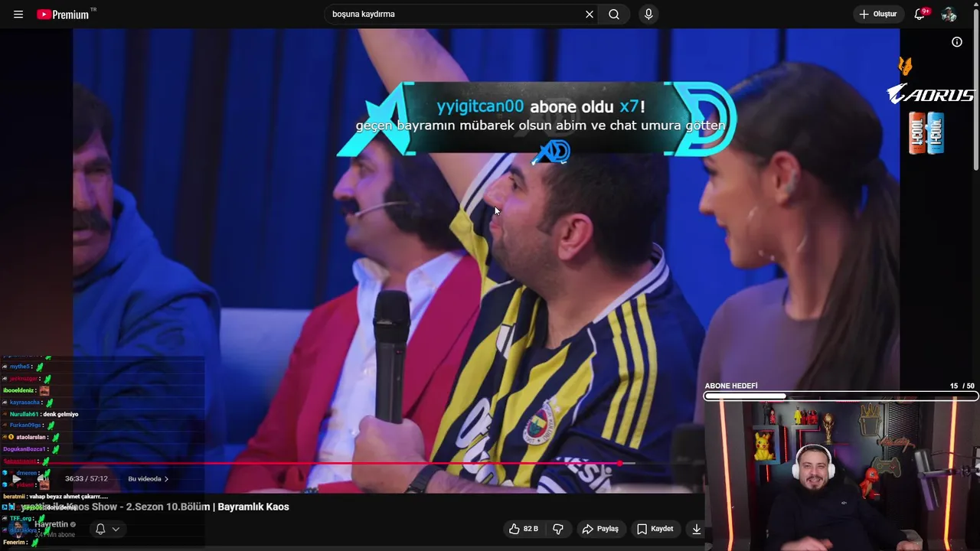Click chat username 'ibooeldeniz'
980x551 pixels.
pos(19,390)
